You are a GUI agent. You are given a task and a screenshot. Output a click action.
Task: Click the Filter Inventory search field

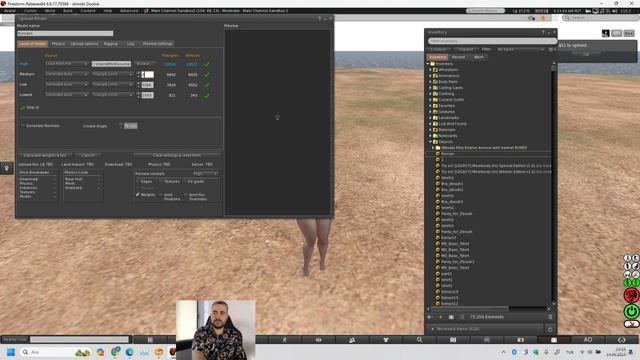492,41
